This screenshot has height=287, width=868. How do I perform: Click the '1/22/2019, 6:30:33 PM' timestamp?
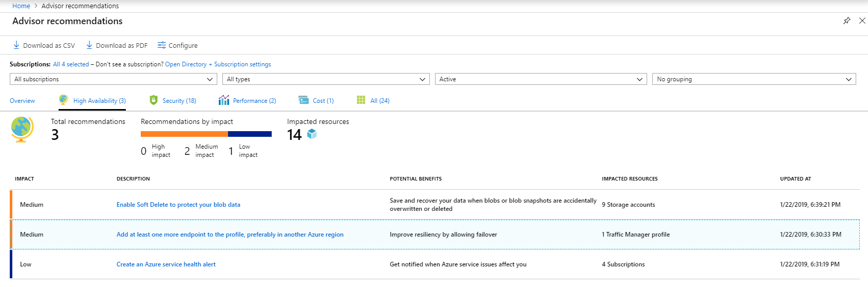pyautogui.click(x=810, y=235)
